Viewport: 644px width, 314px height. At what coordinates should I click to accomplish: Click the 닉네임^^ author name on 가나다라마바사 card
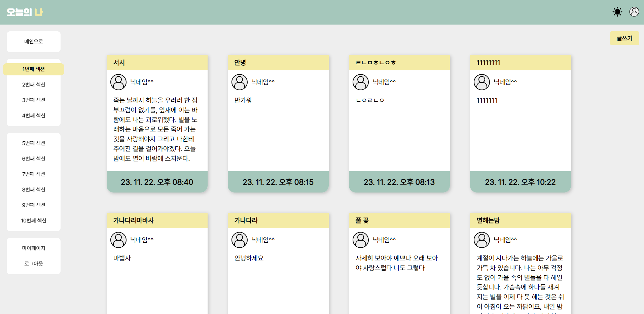click(142, 240)
